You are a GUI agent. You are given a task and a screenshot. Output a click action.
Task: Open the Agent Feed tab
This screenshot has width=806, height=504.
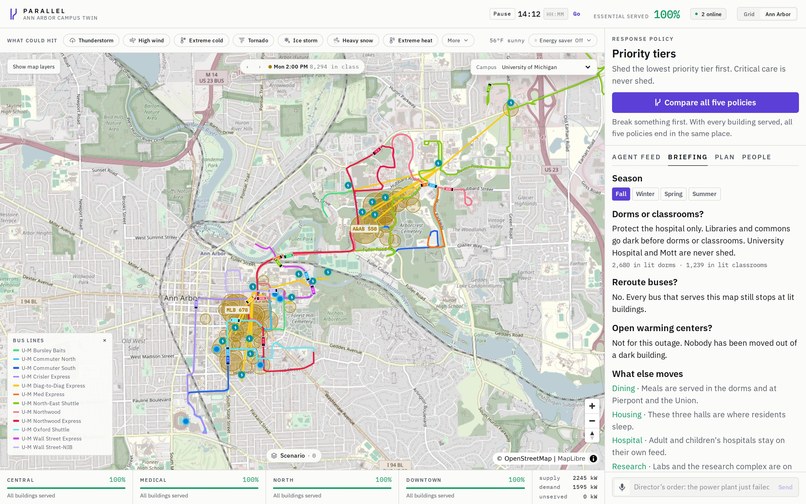click(636, 157)
